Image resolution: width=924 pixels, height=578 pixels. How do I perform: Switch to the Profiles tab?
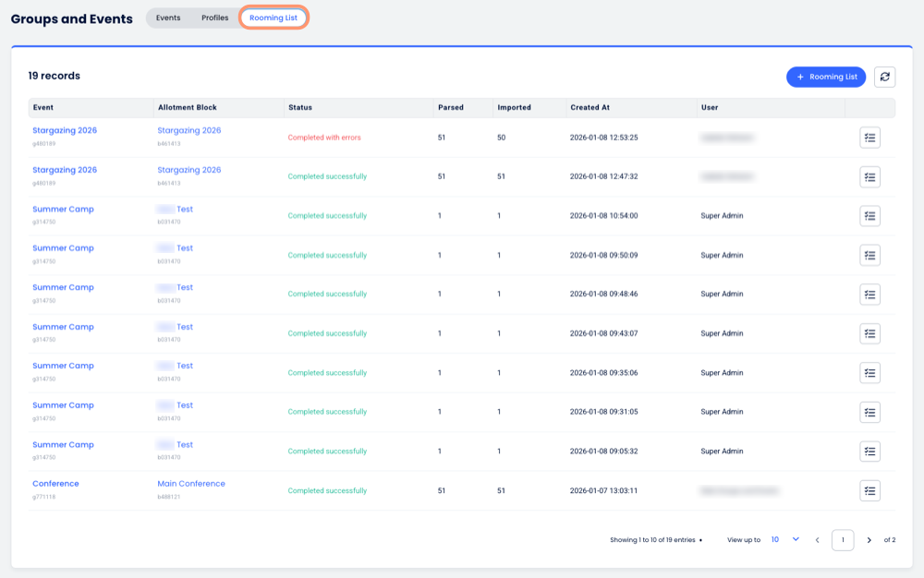pyautogui.click(x=214, y=18)
